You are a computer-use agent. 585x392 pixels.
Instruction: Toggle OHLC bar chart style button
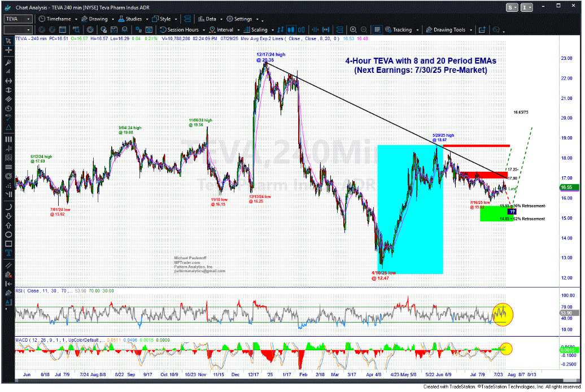[281, 30]
